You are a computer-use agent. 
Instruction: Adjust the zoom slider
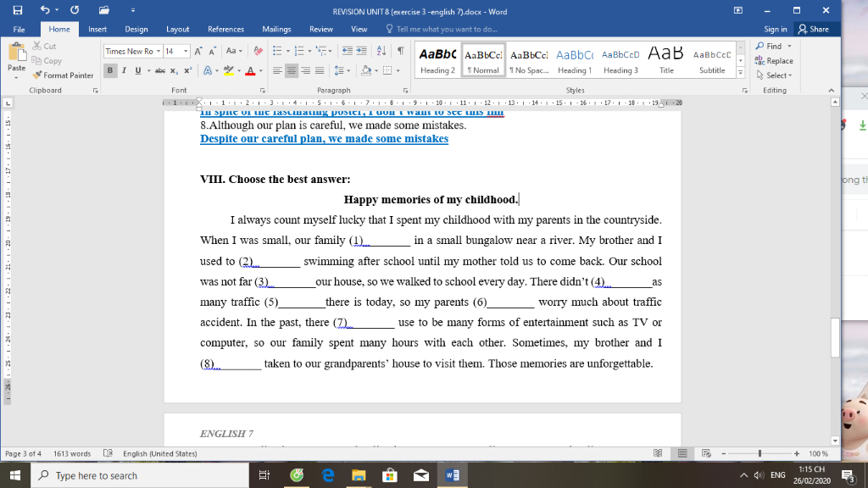pyautogui.click(x=759, y=454)
